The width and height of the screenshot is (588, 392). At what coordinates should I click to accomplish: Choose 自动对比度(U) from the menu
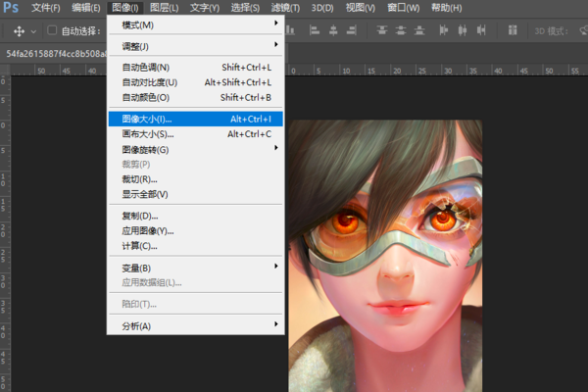(196, 82)
